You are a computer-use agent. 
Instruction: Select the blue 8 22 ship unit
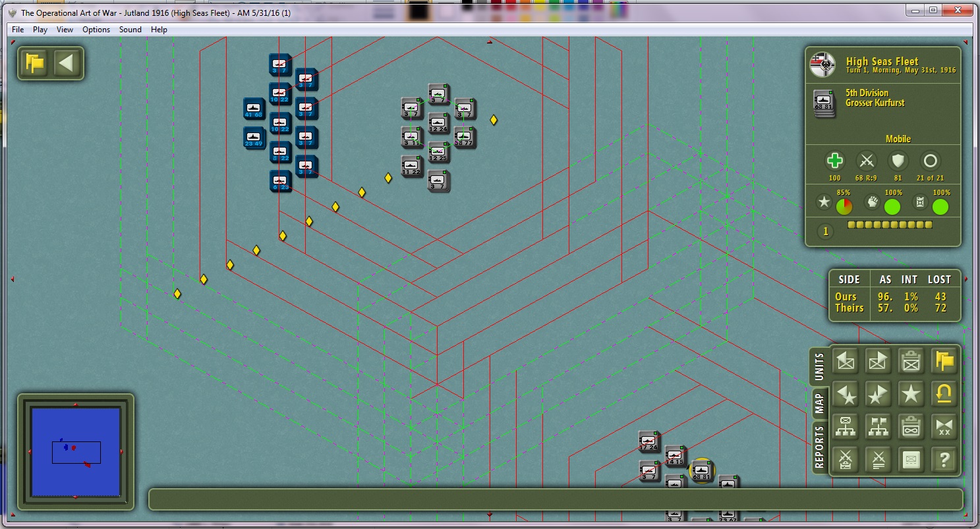coord(280,152)
